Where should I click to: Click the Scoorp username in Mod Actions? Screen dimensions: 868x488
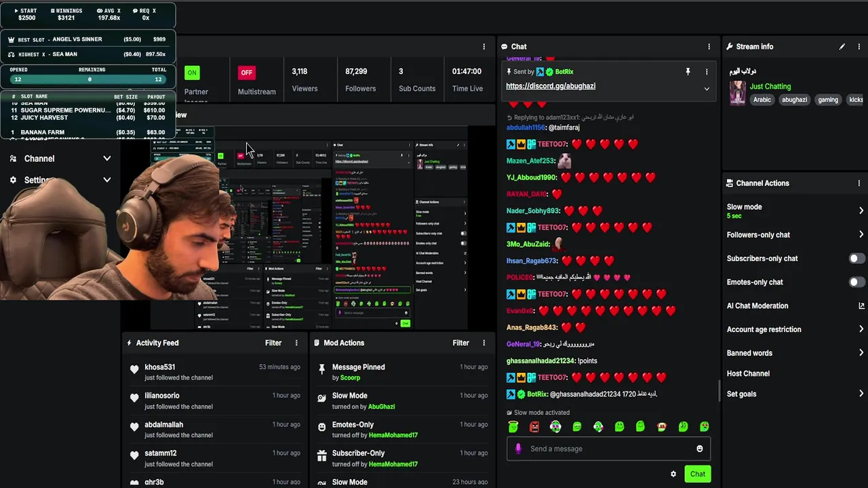[350, 378]
